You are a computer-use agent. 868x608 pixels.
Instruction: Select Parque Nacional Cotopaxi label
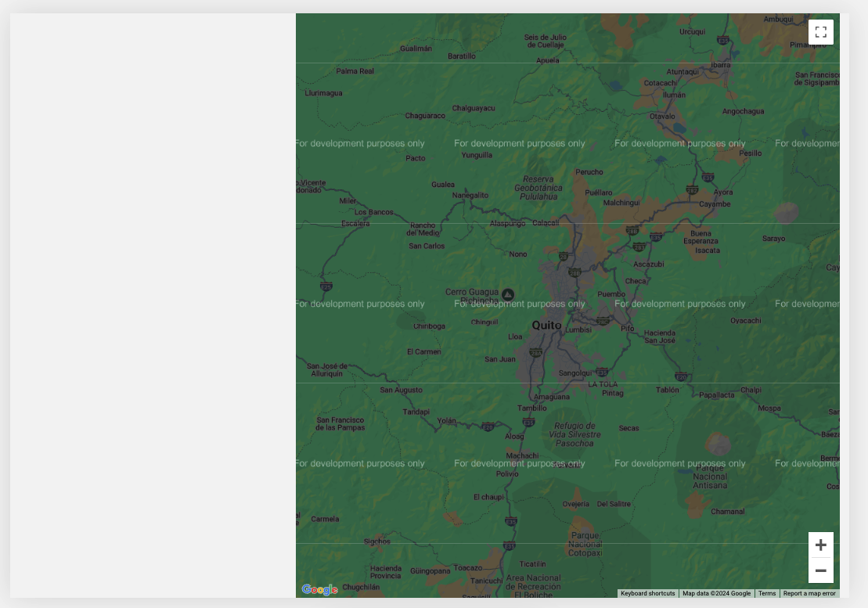[x=585, y=544]
